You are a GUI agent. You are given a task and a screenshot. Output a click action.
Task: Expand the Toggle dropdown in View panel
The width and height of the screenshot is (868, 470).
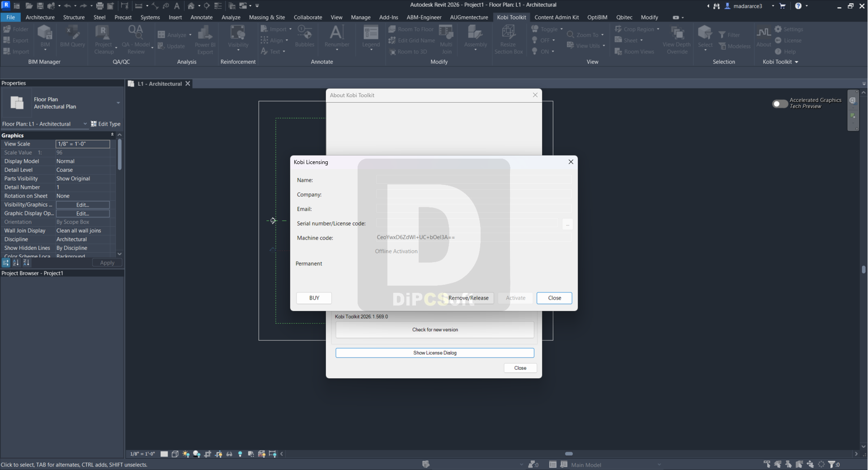[561, 29]
